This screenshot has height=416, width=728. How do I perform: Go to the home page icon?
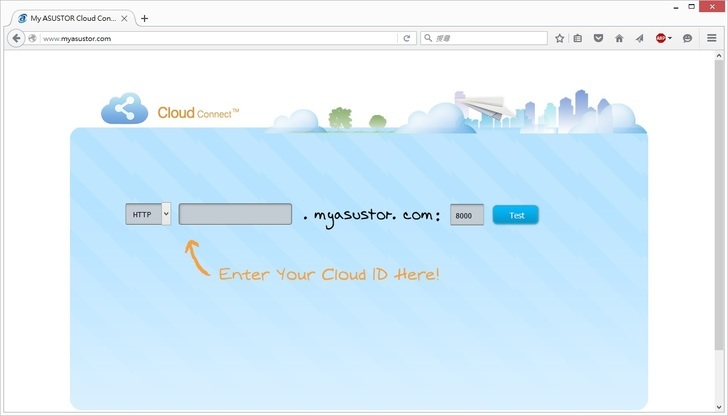619,38
